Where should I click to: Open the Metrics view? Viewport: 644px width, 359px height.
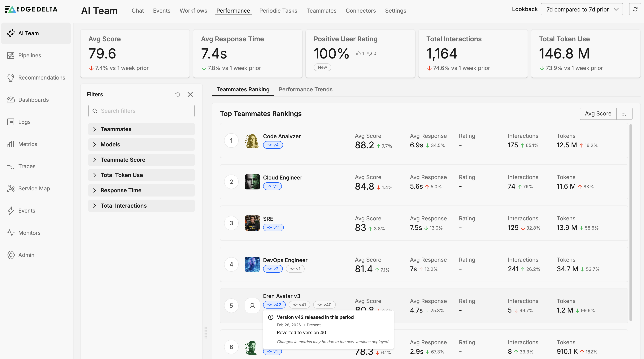click(x=27, y=144)
